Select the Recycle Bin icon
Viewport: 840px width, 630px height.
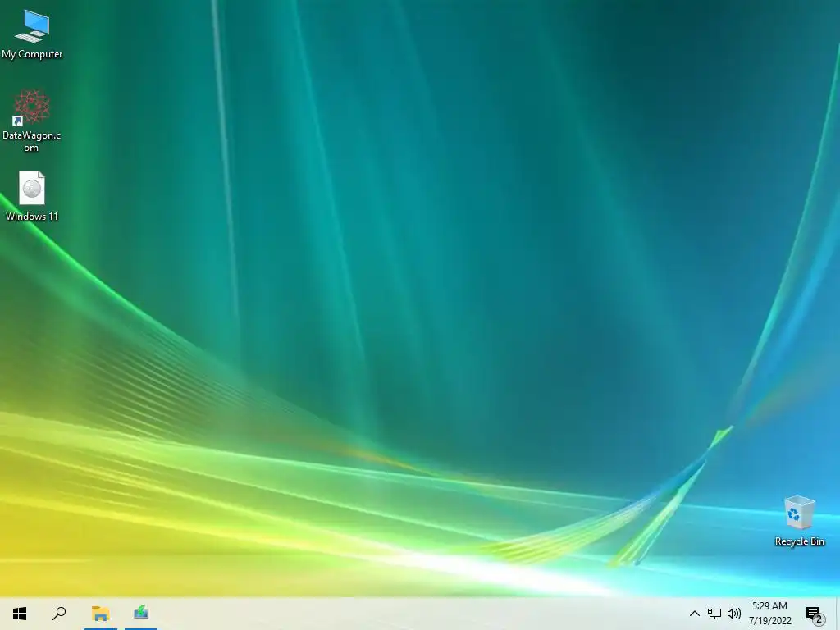799,521
